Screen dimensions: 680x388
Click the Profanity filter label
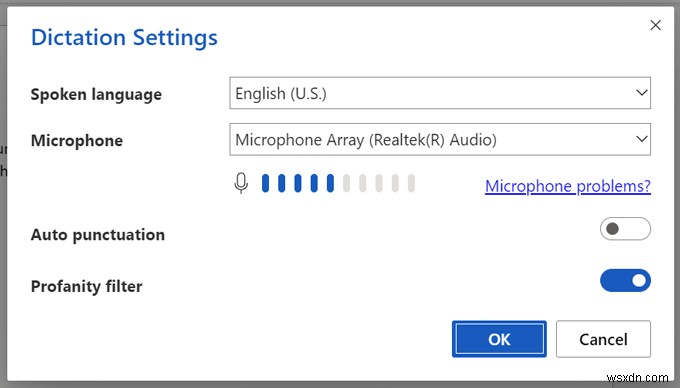tap(86, 286)
